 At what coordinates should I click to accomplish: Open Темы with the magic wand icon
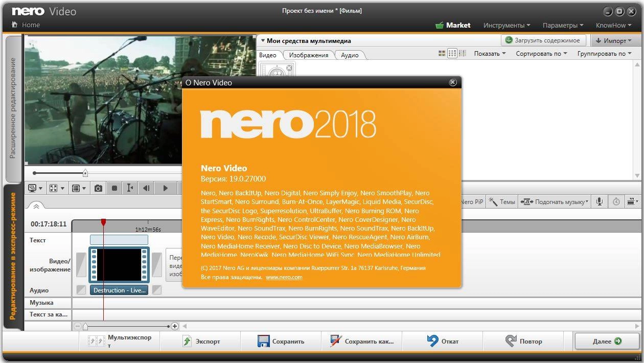(502, 202)
